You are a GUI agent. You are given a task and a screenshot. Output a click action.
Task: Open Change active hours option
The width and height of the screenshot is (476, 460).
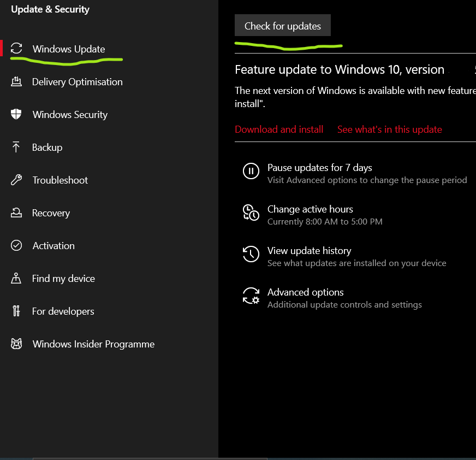tap(310, 209)
